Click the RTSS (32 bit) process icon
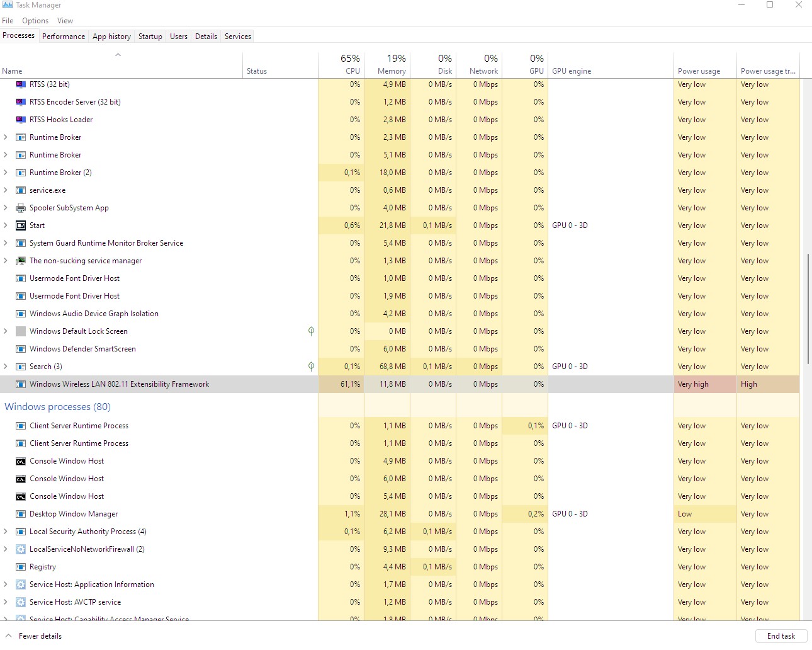812x650 pixels. 21,84
